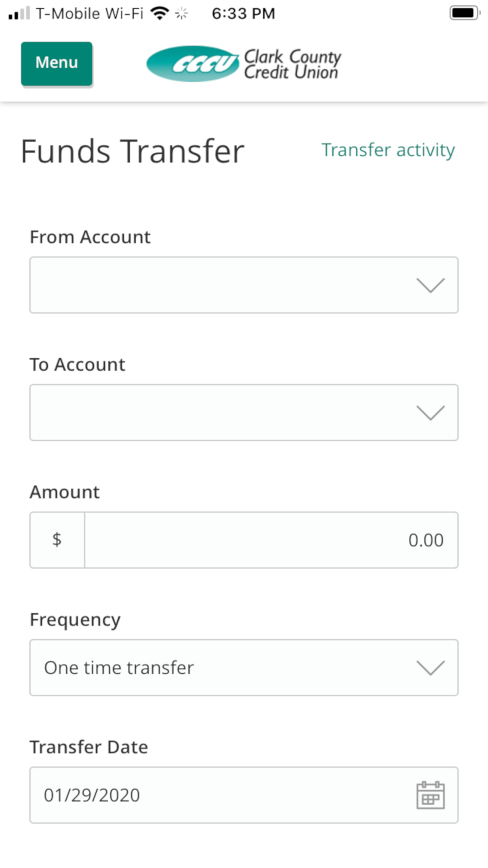Tap the Wi-Fi status icon
The height and width of the screenshot is (868, 488).
[x=160, y=13]
